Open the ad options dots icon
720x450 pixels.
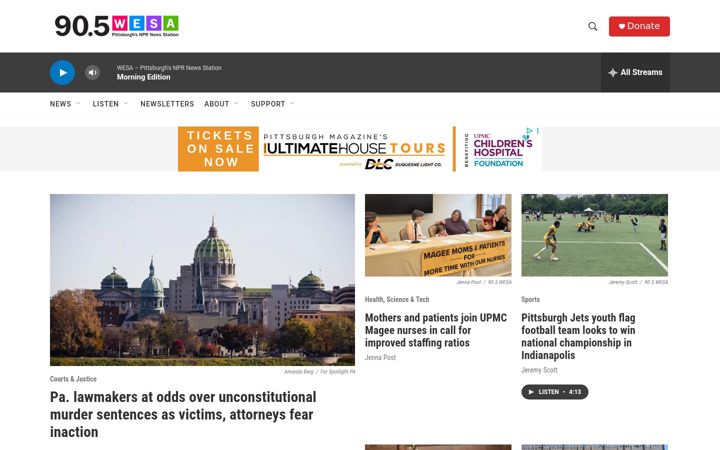(538, 131)
